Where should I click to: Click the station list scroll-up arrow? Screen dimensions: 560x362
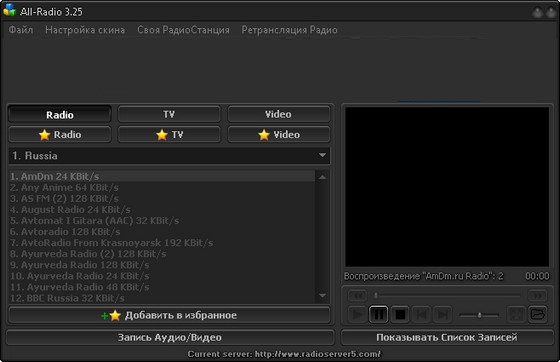(x=322, y=177)
